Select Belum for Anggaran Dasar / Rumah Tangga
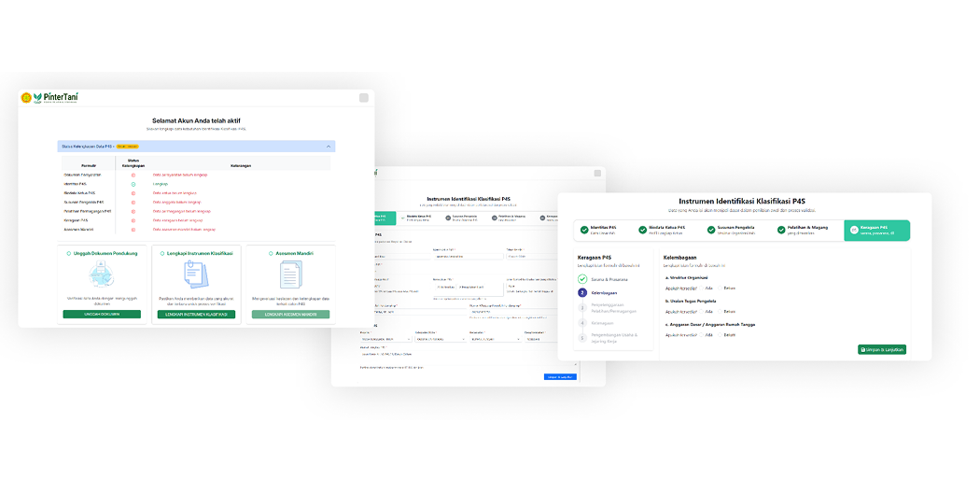 coord(721,335)
